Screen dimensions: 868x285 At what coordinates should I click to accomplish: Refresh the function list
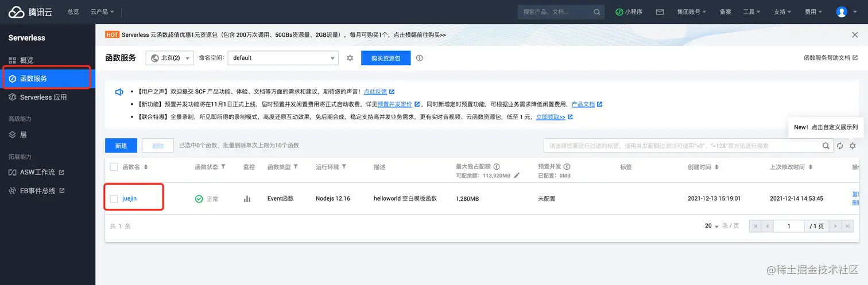pyautogui.click(x=840, y=146)
